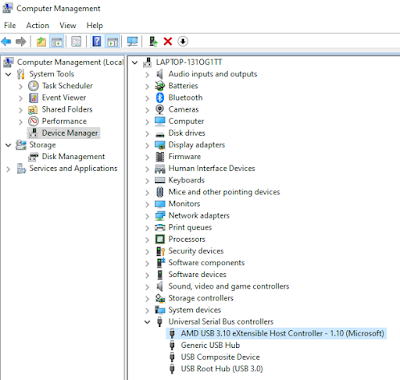Select the Storage controllers entry
400x380 pixels.
(x=201, y=298)
